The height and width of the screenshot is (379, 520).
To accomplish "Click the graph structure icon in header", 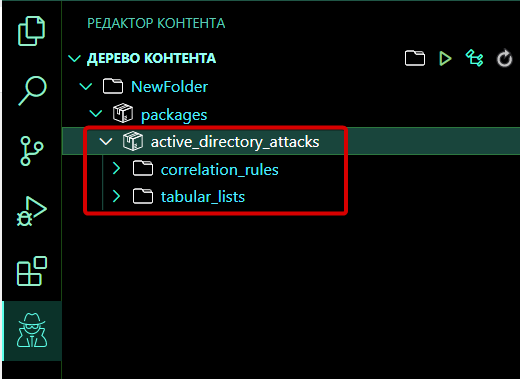I will (x=474, y=58).
